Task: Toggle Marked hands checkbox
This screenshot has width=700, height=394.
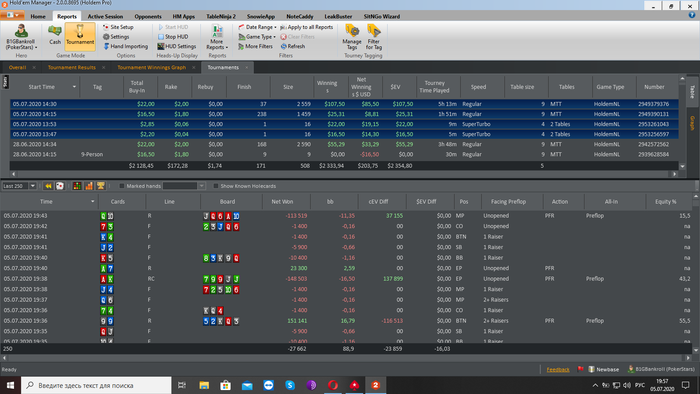Action: coord(121,186)
